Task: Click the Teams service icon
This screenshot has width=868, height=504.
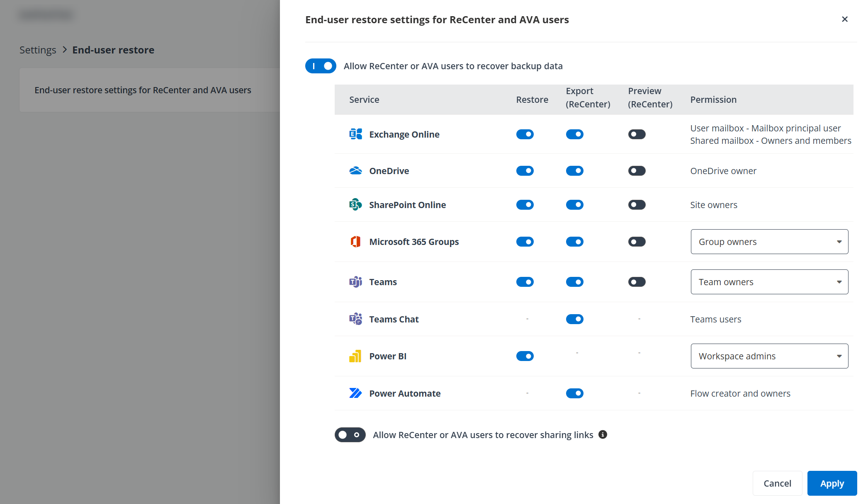Action: [355, 281]
